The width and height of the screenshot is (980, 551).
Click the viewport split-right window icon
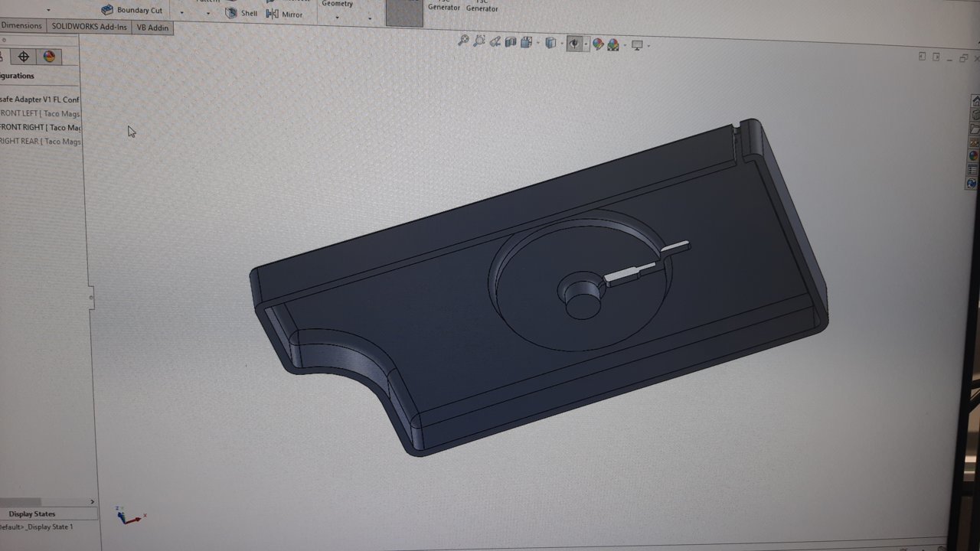(936, 57)
